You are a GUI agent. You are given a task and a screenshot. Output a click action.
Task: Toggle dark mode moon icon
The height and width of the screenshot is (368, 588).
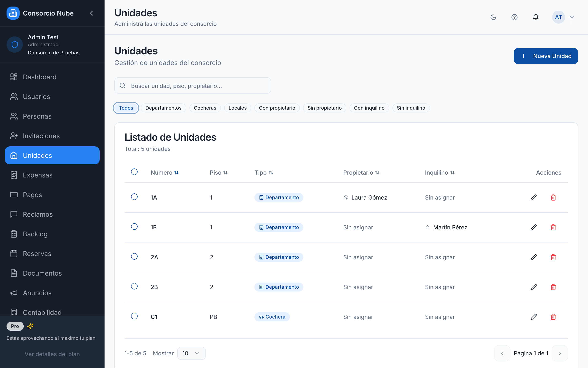pos(493,17)
